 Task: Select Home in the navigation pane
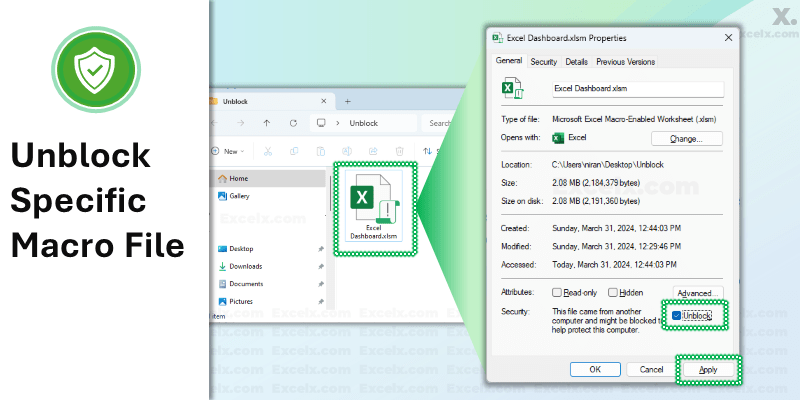pos(268,179)
